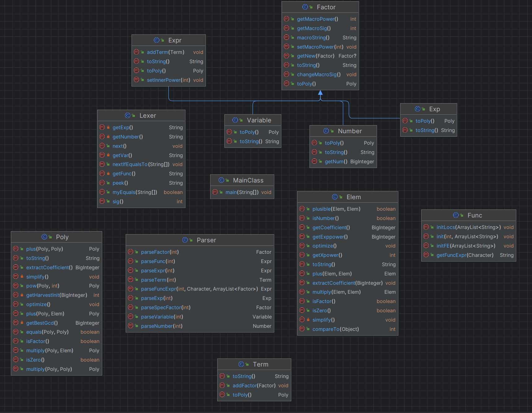532x413 pixels.
Task: Select extractCoefficient(BigInteger) in Elem
Action: point(348,283)
